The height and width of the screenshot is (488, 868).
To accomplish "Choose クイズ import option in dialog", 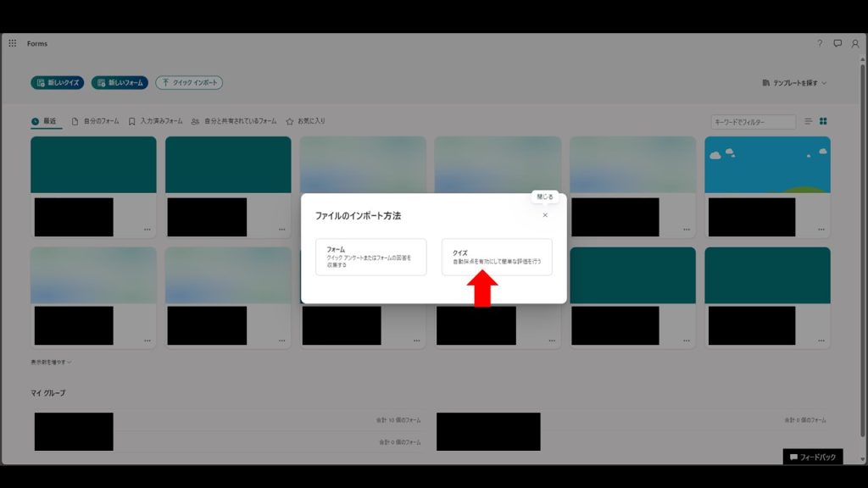I will tap(497, 257).
